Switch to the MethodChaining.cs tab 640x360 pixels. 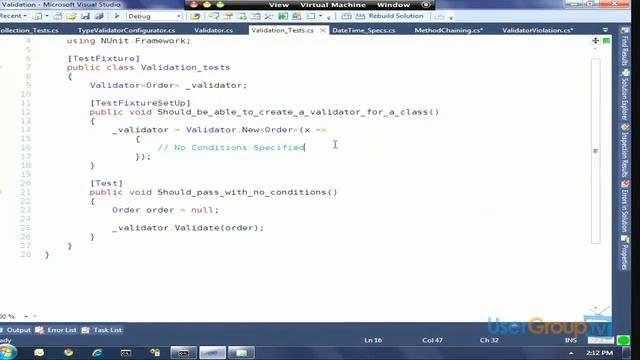[449, 30]
